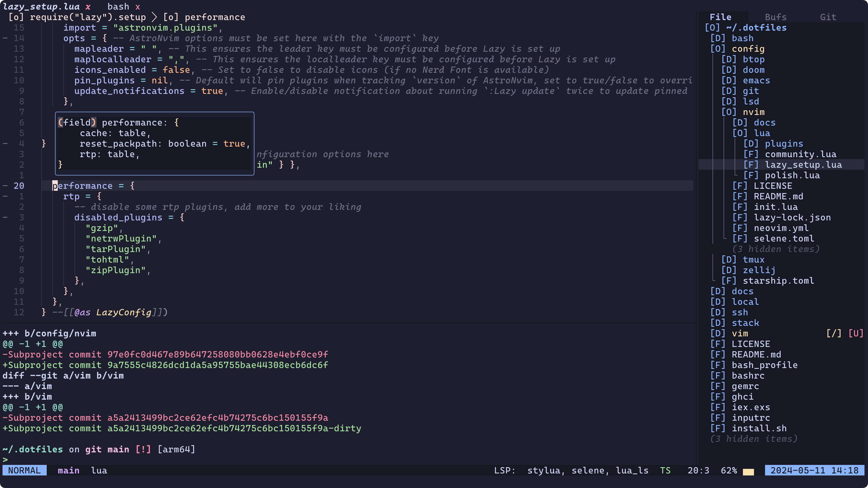Viewport: 868px width, 488px height.
Task: Click the [F] icon beside polish.lua
Action: pyautogui.click(x=751, y=175)
